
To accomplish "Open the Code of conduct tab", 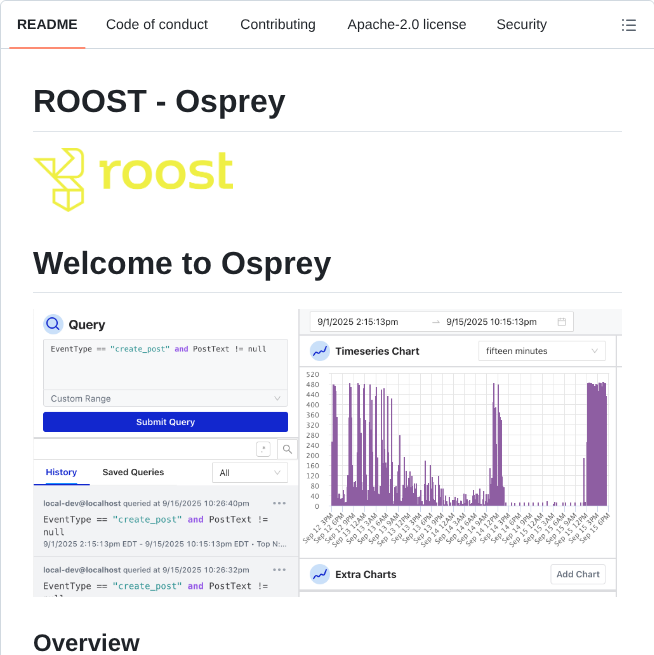I will 157,24.
